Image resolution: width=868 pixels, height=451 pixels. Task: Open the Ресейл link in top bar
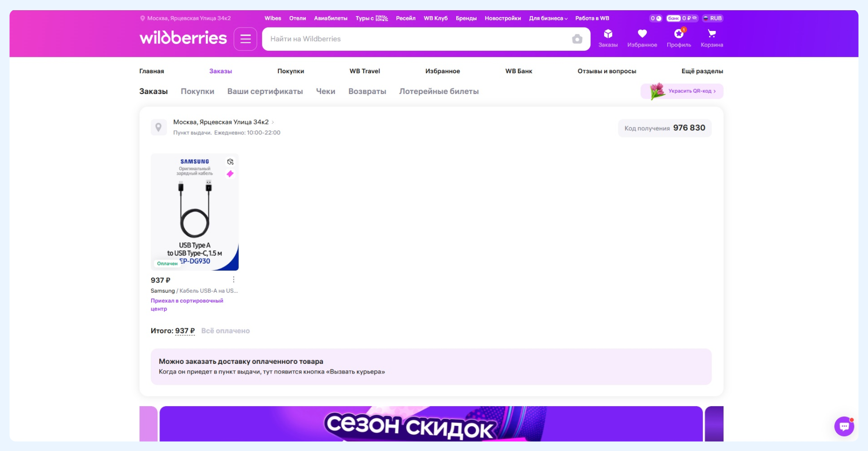point(405,18)
